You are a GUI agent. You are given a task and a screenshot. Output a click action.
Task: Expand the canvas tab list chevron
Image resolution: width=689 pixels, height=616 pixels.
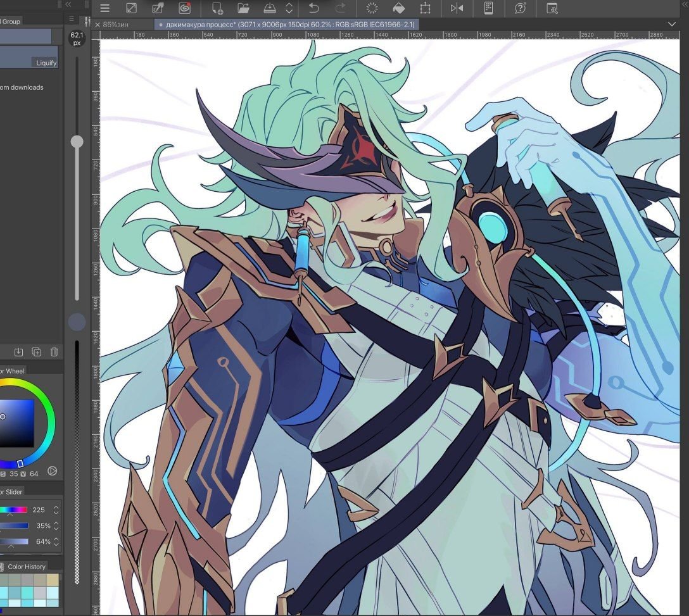(x=672, y=24)
